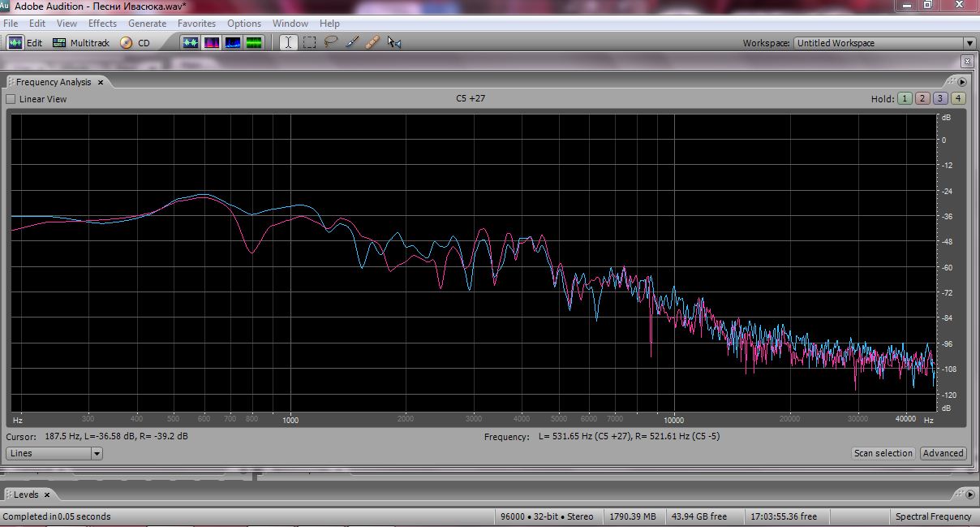
Task: Select the Spot Healing Brush tool
Action: click(x=372, y=43)
